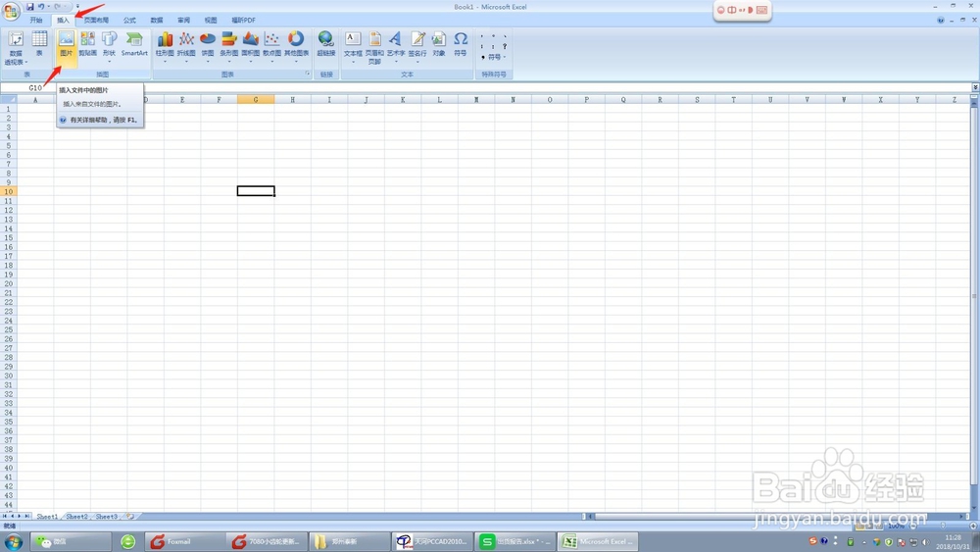Open WeChat (微信) from taskbar
This screenshot has height=552, width=980.
pos(71,541)
